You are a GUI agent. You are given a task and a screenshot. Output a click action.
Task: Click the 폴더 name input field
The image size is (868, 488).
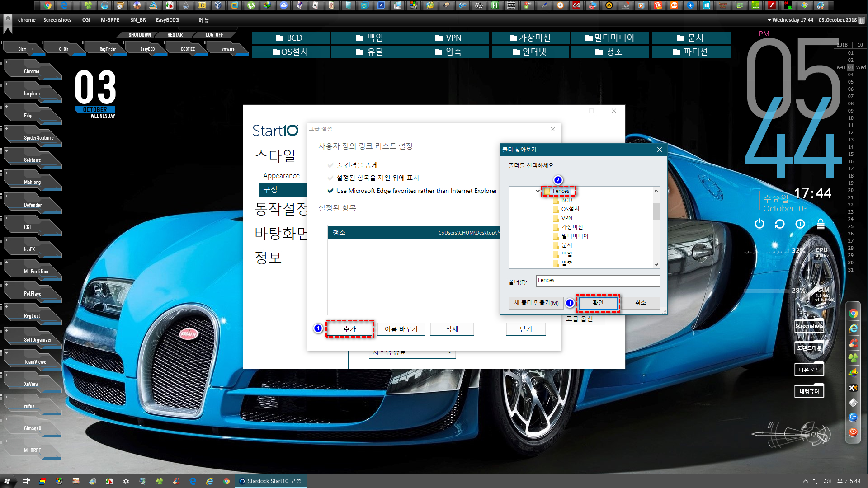pyautogui.click(x=598, y=281)
